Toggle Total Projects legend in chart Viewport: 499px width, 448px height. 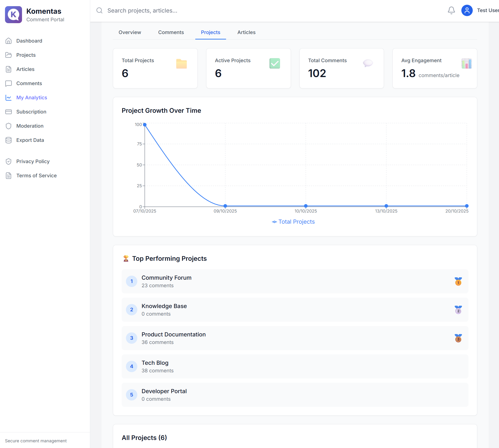(x=293, y=222)
